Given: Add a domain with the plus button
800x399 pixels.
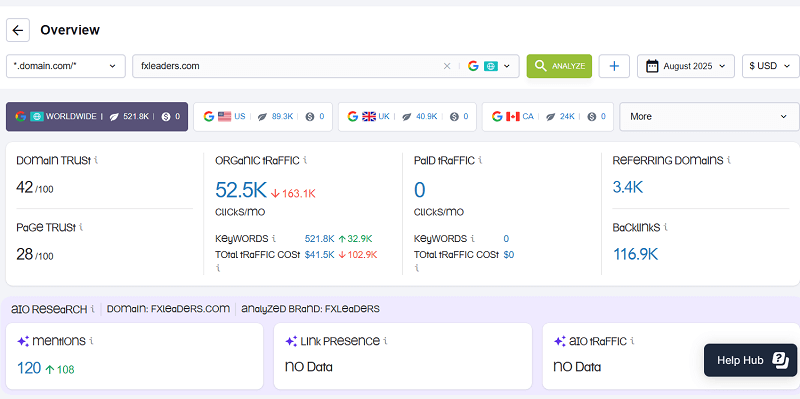Looking at the screenshot, I should 614,66.
